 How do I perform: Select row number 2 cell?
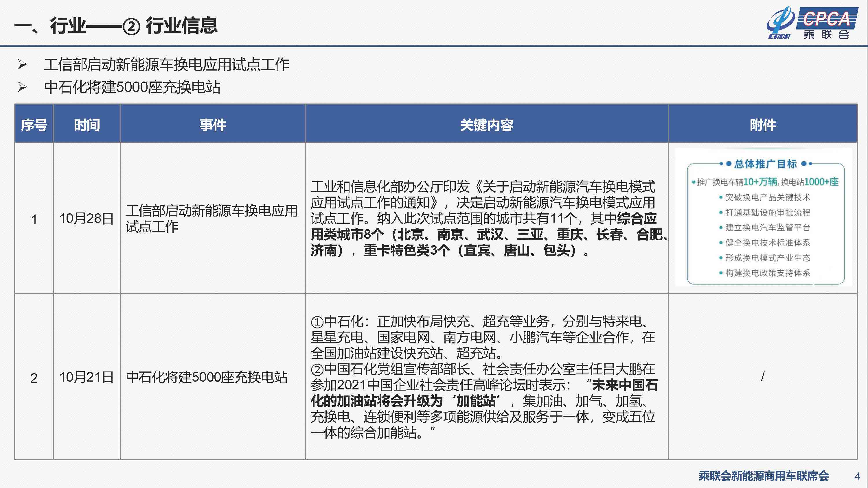(x=34, y=376)
